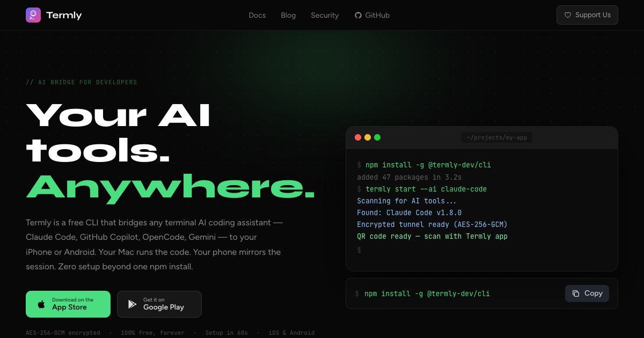Image resolution: width=644 pixels, height=338 pixels.
Task: Download on the App Store
Action: click(x=68, y=304)
